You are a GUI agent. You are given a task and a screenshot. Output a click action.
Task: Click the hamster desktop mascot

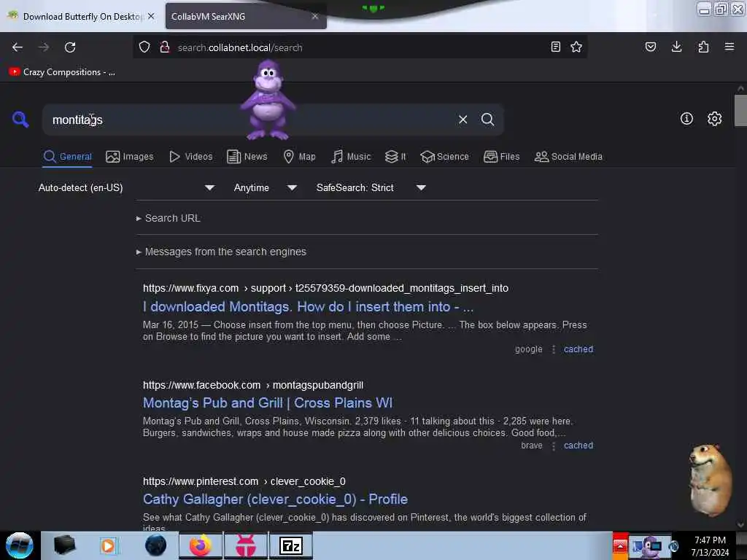[711, 480]
